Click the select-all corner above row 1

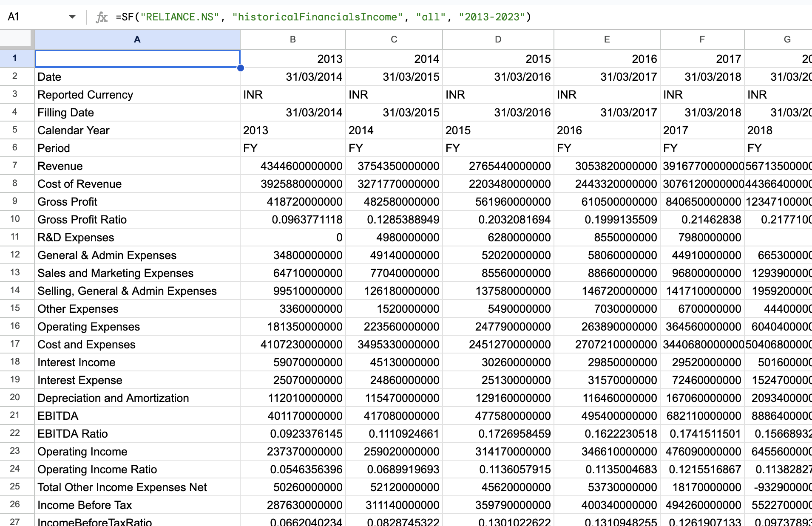pyautogui.click(x=17, y=39)
